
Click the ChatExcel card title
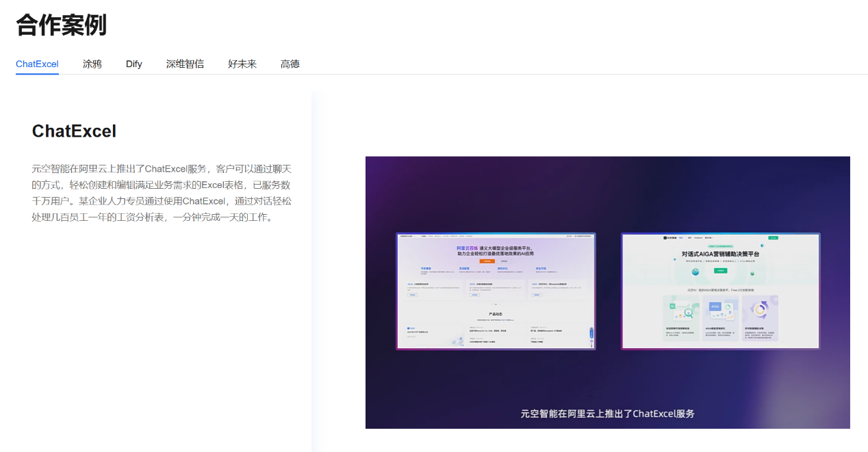pos(74,131)
